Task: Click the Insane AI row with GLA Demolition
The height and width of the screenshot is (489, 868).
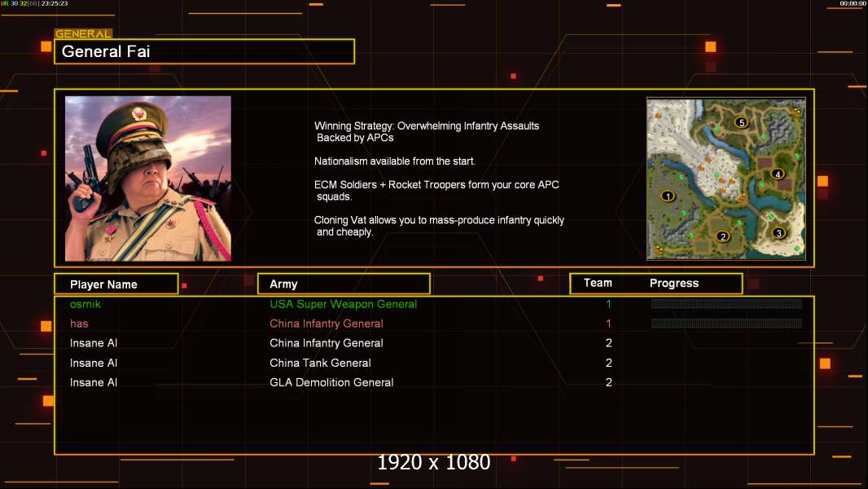Action: point(94,382)
